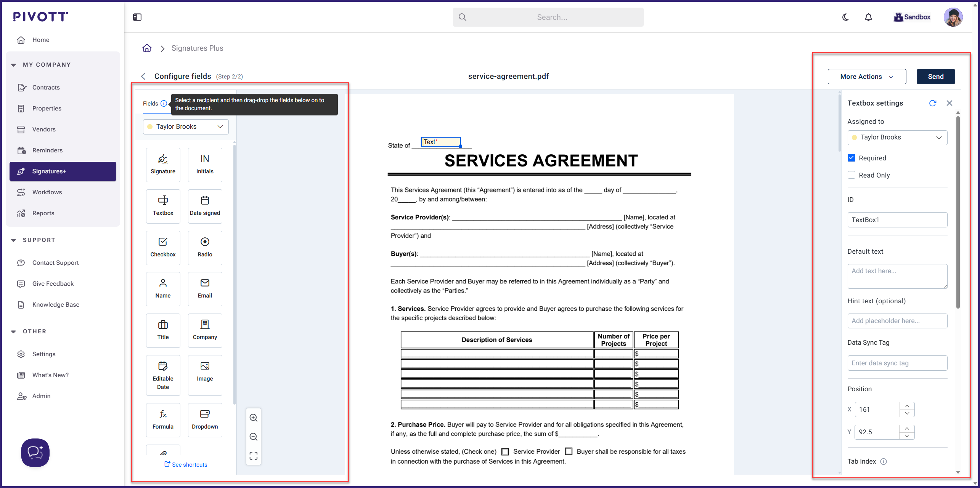The width and height of the screenshot is (980, 488).
Task: Choose the Name field tool
Action: click(163, 289)
